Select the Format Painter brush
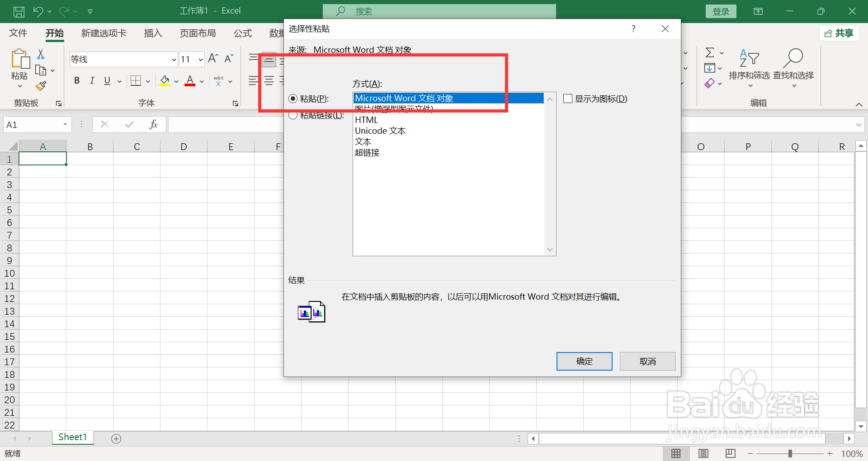The width and height of the screenshot is (868, 461). click(41, 85)
